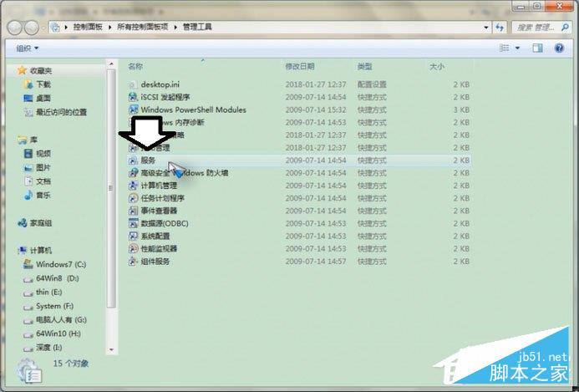Open the System (F:) drive
The width and height of the screenshot is (579, 392).
click(55, 306)
